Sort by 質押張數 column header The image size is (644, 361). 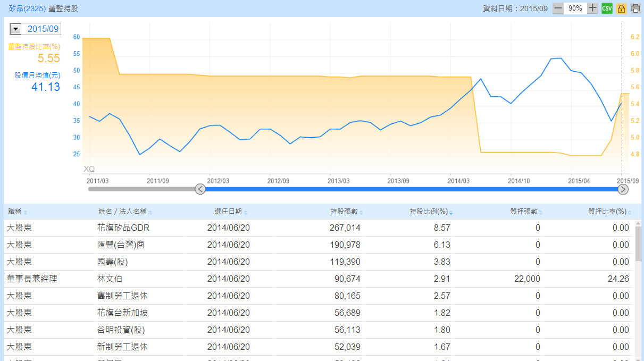click(x=526, y=212)
